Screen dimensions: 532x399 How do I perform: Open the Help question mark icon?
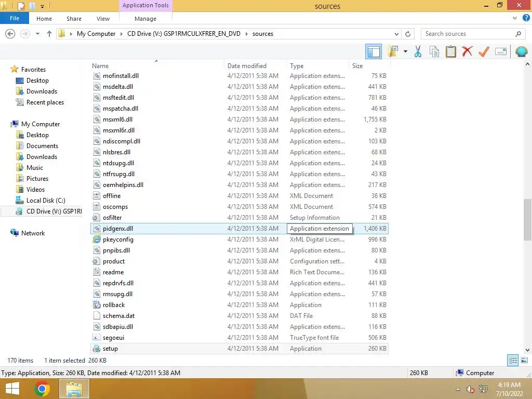tap(526, 18)
